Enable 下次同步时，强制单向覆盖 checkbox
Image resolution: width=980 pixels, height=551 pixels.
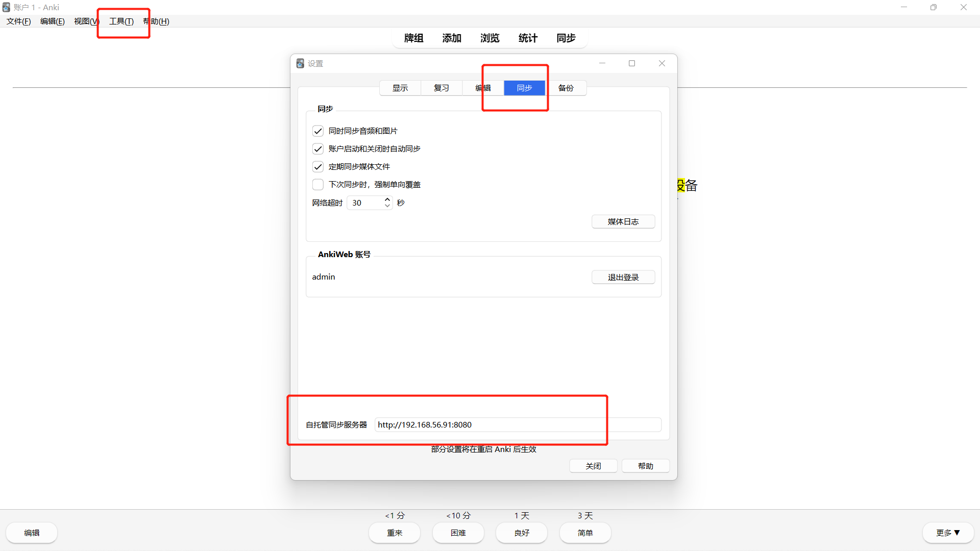[318, 185]
